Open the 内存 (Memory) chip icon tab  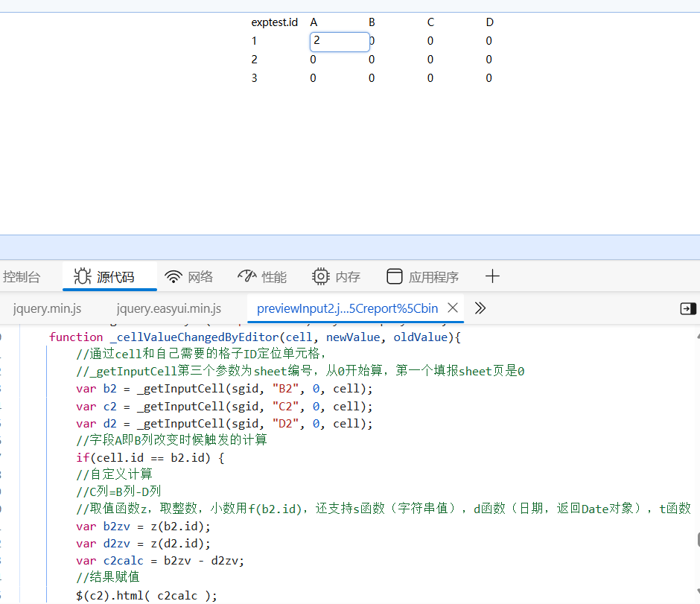(321, 277)
